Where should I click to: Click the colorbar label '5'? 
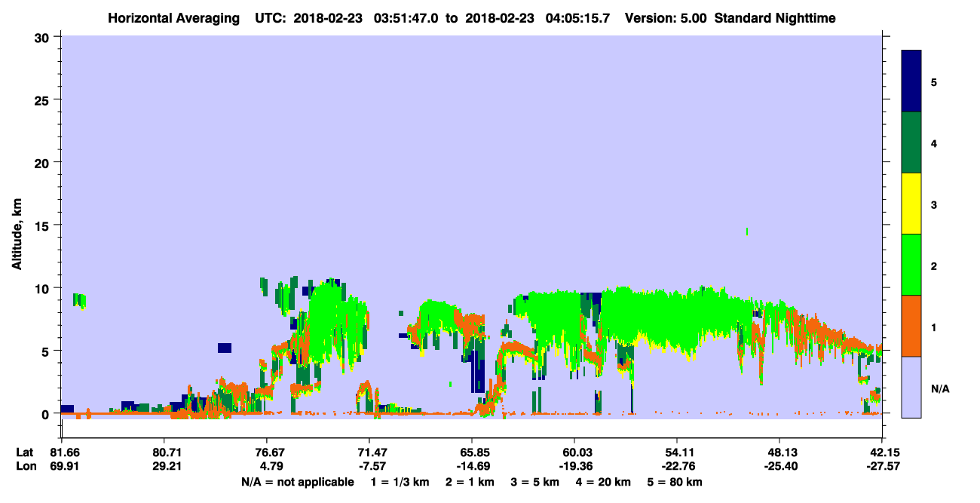point(934,81)
